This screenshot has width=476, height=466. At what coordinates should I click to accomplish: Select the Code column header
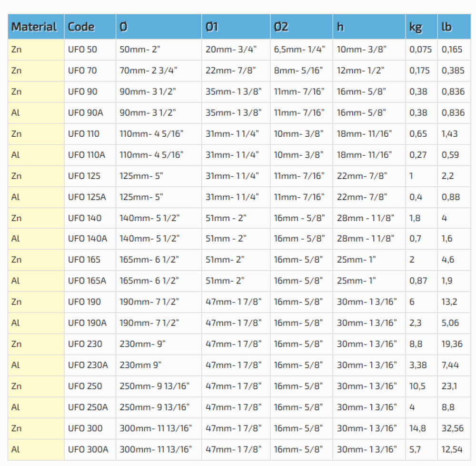81,27
